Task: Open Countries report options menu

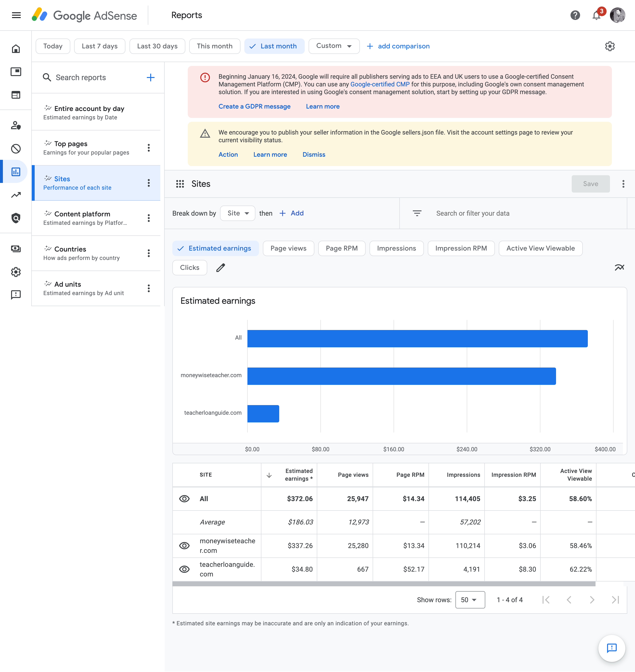Action: pyautogui.click(x=149, y=253)
